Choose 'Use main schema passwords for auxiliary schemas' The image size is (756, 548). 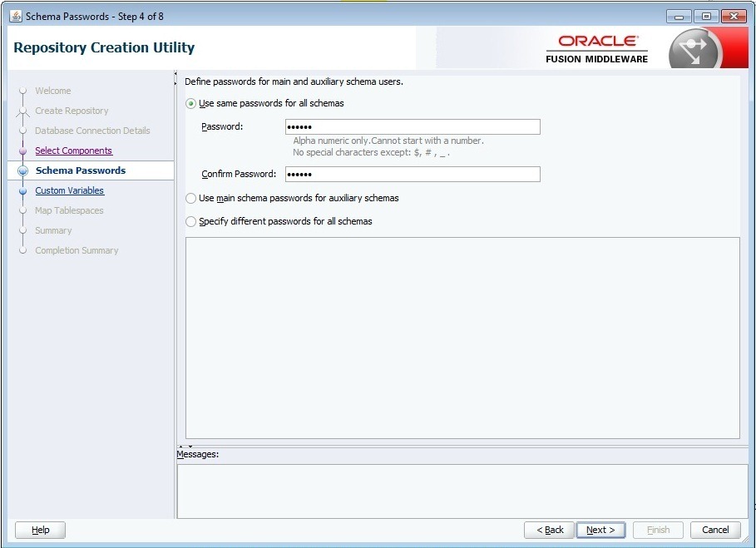(191, 199)
